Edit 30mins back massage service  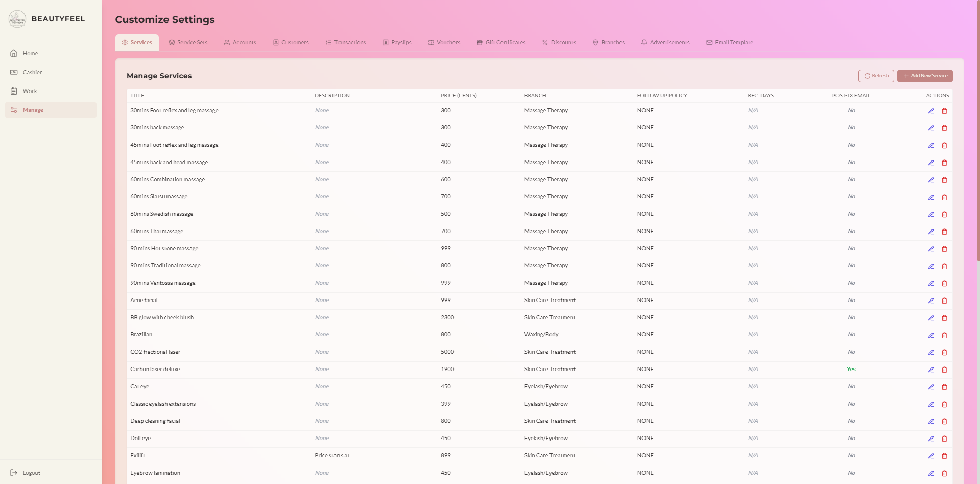(931, 128)
